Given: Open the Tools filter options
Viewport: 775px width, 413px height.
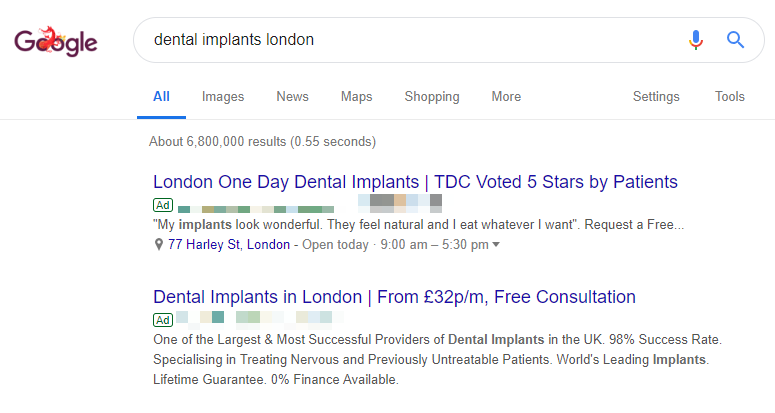Looking at the screenshot, I should point(730,96).
